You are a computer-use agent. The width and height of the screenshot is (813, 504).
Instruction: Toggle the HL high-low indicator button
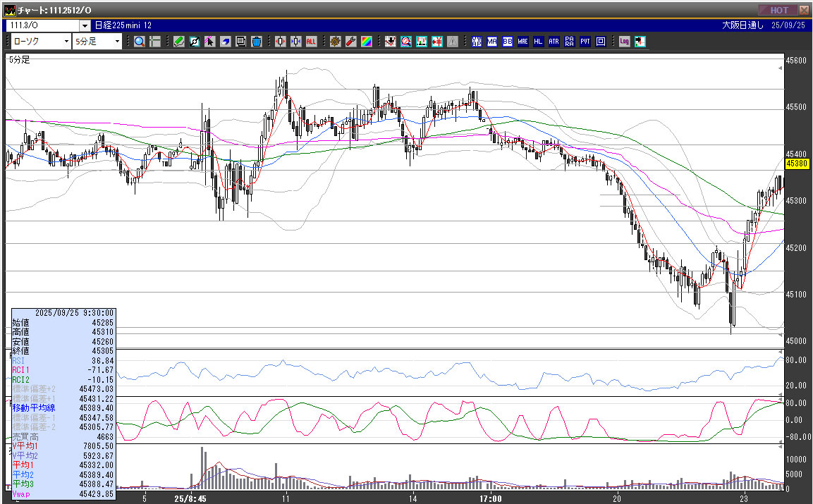click(538, 42)
